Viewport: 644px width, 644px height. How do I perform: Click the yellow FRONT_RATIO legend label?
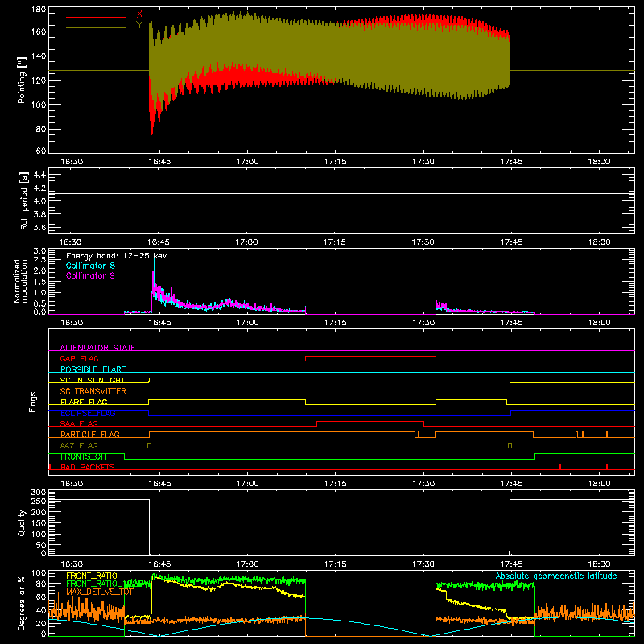click(x=92, y=576)
